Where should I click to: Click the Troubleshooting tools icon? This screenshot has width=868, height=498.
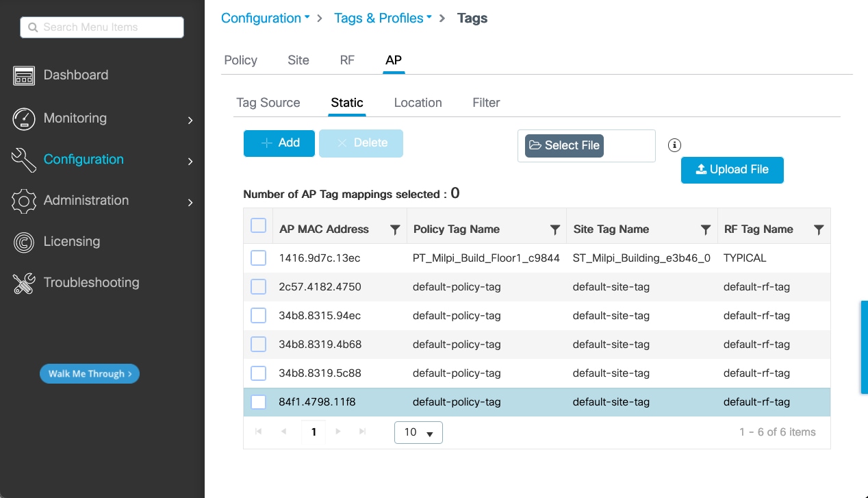pyautogui.click(x=24, y=283)
